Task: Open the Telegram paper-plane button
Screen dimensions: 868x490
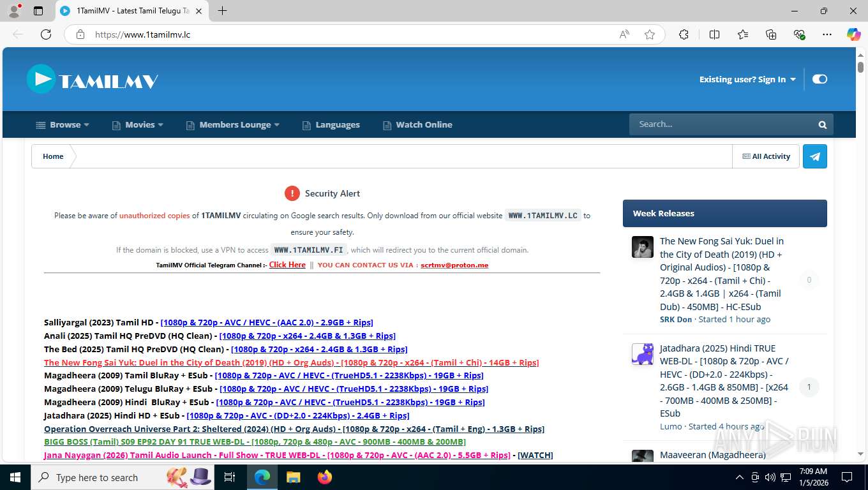Action: pos(815,156)
